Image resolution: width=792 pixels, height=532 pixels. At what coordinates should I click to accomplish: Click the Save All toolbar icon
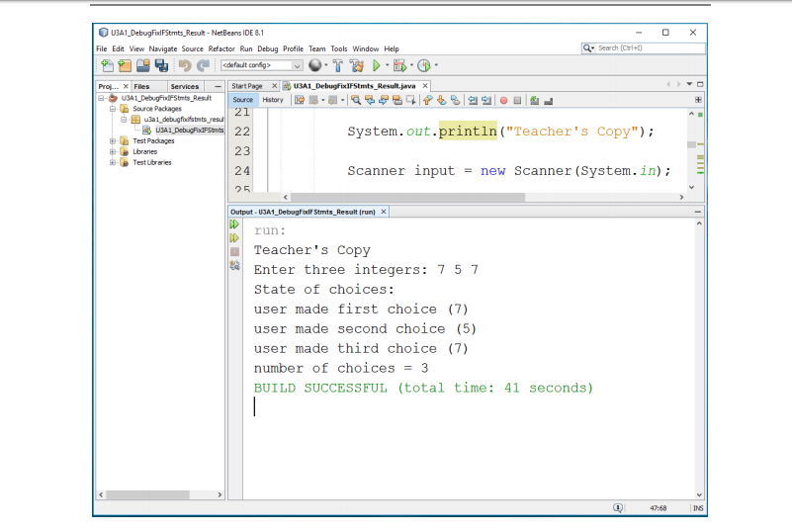tap(161, 65)
